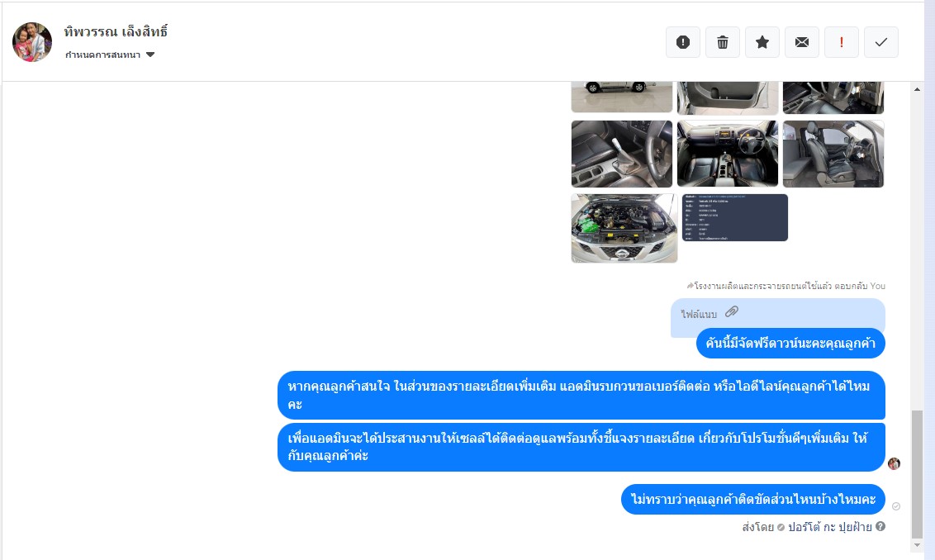Click the help question mark beside sender name

(x=880, y=526)
